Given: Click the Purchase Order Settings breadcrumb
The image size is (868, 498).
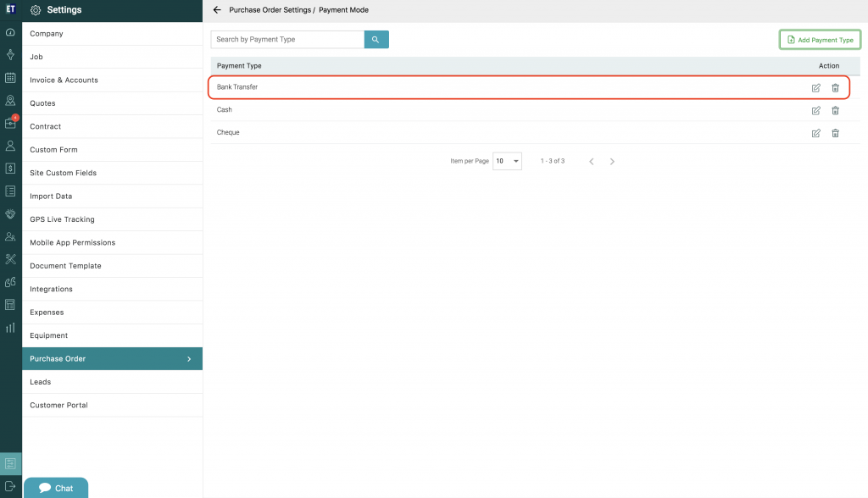Looking at the screenshot, I should pyautogui.click(x=270, y=10).
